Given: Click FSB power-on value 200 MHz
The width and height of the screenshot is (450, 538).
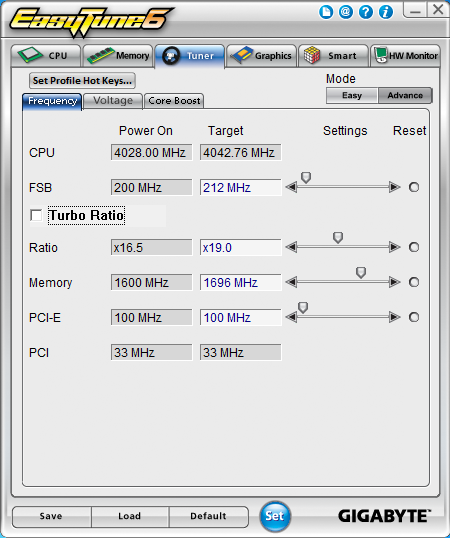Looking at the screenshot, I should click(151, 187).
